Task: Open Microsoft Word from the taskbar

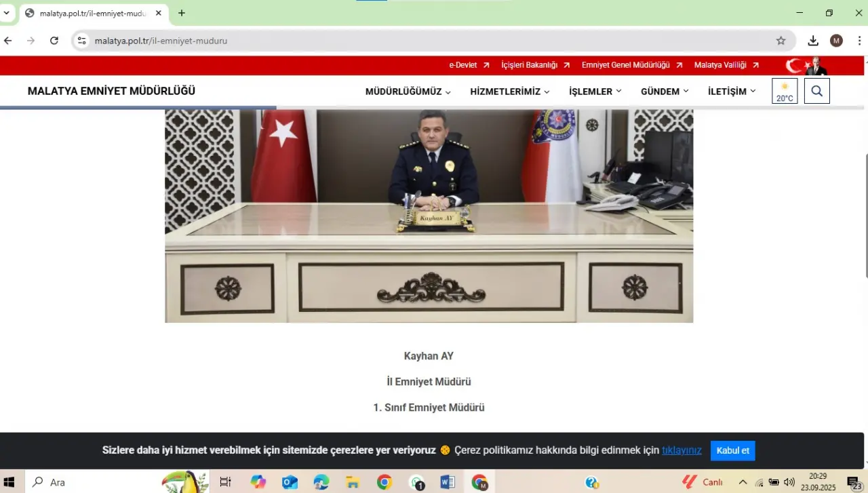Action: click(448, 482)
